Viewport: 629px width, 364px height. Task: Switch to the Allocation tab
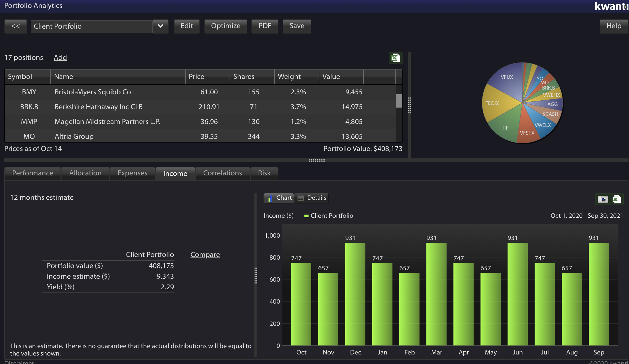click(85, 173)
